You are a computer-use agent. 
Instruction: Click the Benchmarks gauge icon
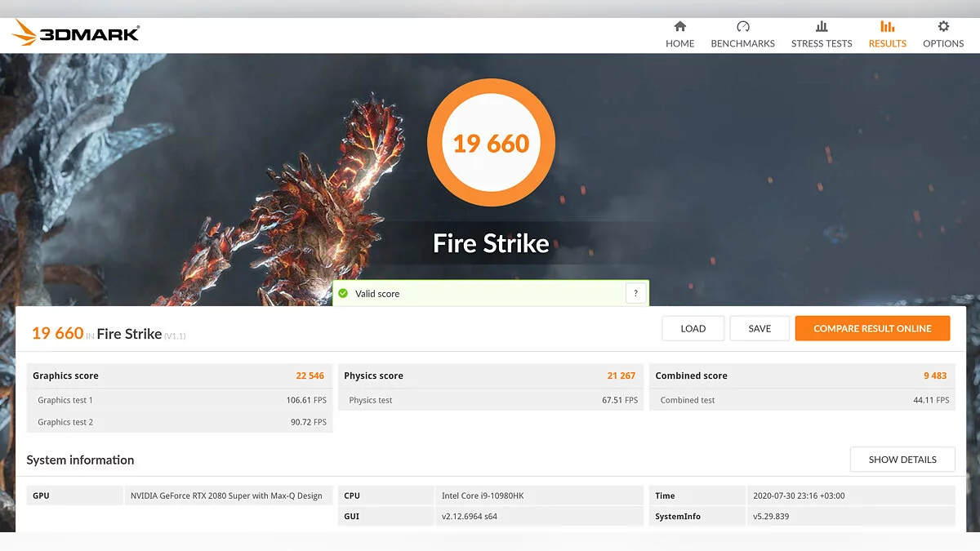tap(742, 26)
